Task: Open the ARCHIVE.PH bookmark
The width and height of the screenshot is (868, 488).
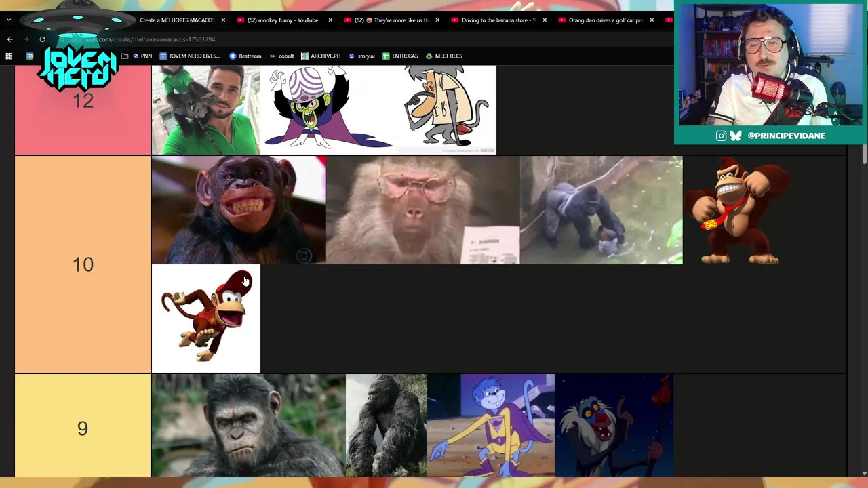Action: 321,56
